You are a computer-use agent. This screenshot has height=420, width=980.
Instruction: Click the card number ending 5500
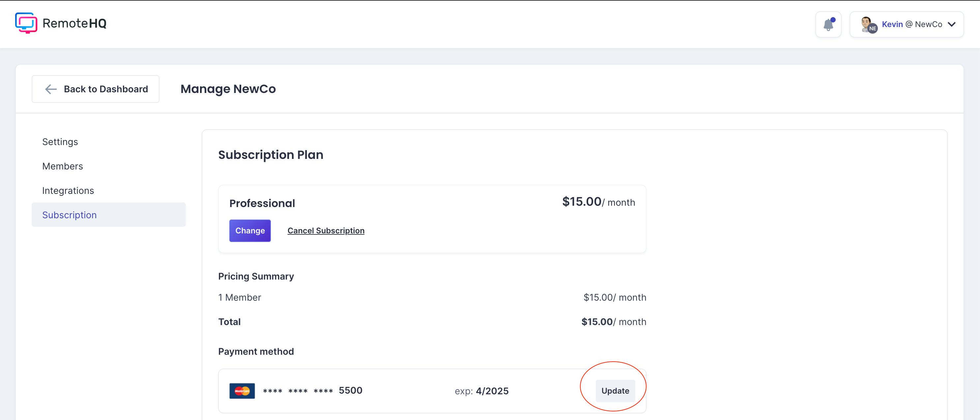(x=313, y=391)
